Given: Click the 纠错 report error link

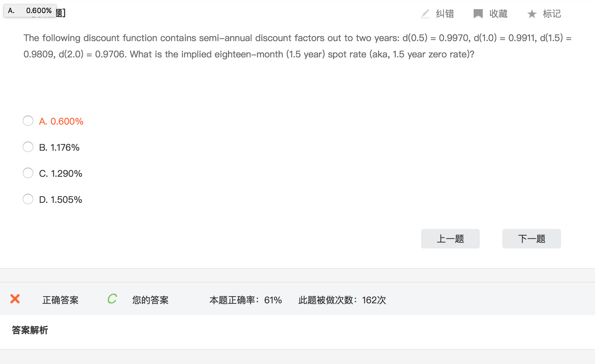Looking at the screenshot, I should click(445, 14).
